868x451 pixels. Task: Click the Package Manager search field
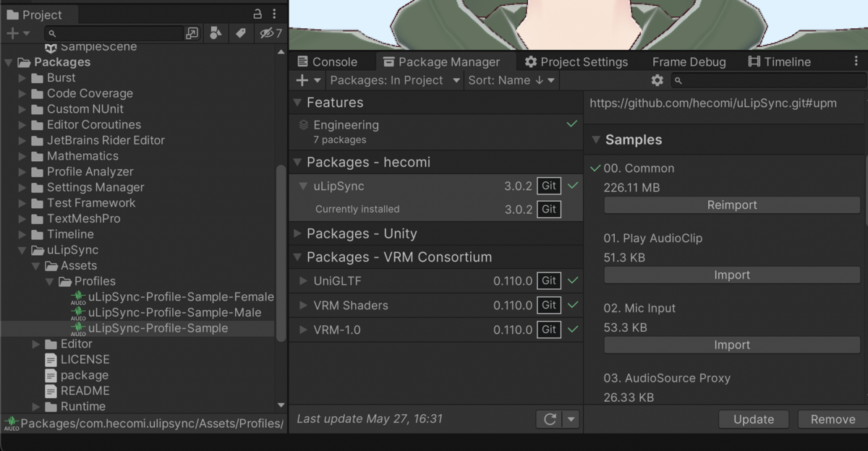768,80
